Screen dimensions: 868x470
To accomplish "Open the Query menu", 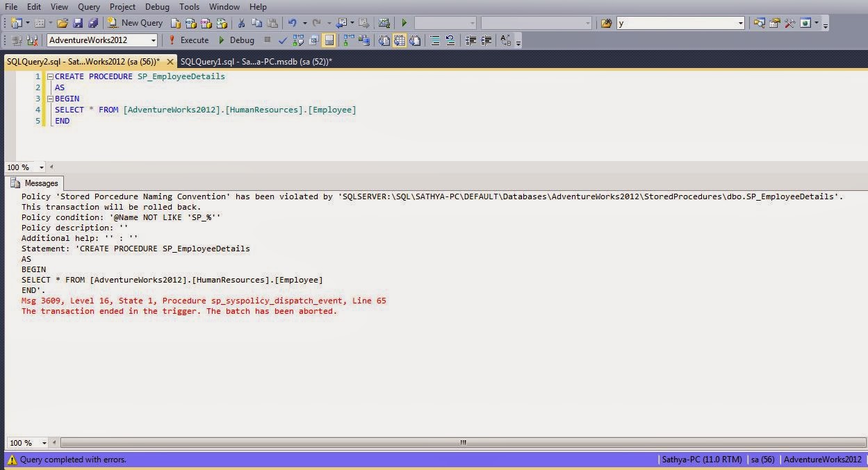I will (x=88, y=6).
